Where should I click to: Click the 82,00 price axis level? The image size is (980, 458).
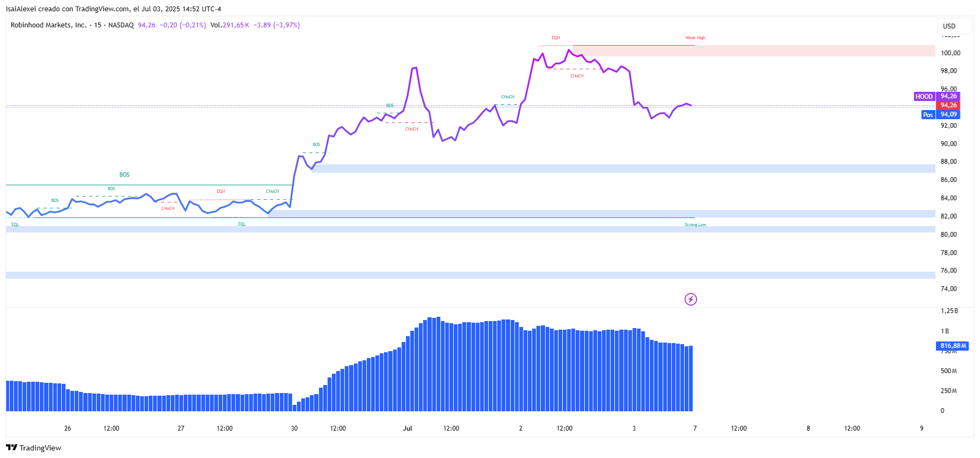[949, 216]
